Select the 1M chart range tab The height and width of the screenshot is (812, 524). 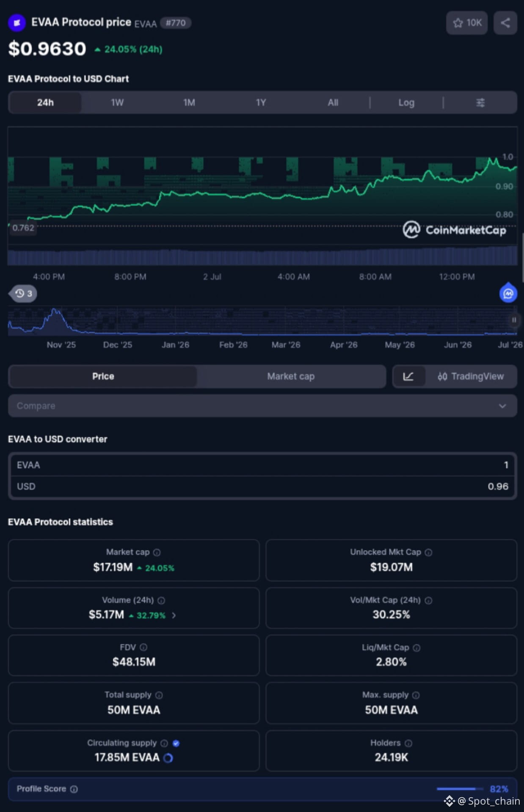click(189, 103)
